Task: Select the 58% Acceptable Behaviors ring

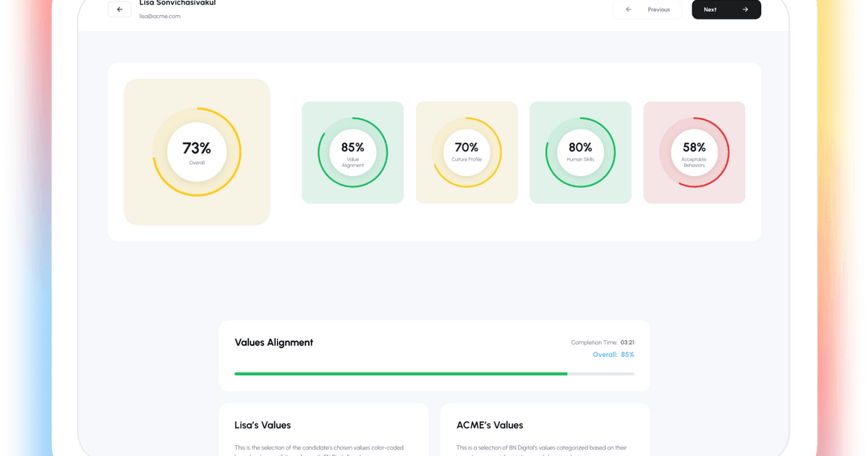Action: pyautogui.click(x=694, y=153)
